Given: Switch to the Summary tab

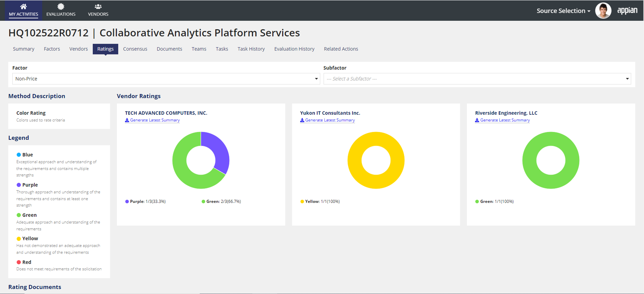Looking at the screenshot, I should (23, 49).
